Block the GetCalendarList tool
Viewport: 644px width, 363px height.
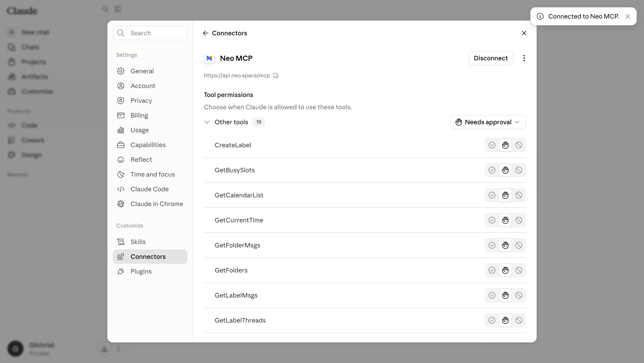(519, 195)
